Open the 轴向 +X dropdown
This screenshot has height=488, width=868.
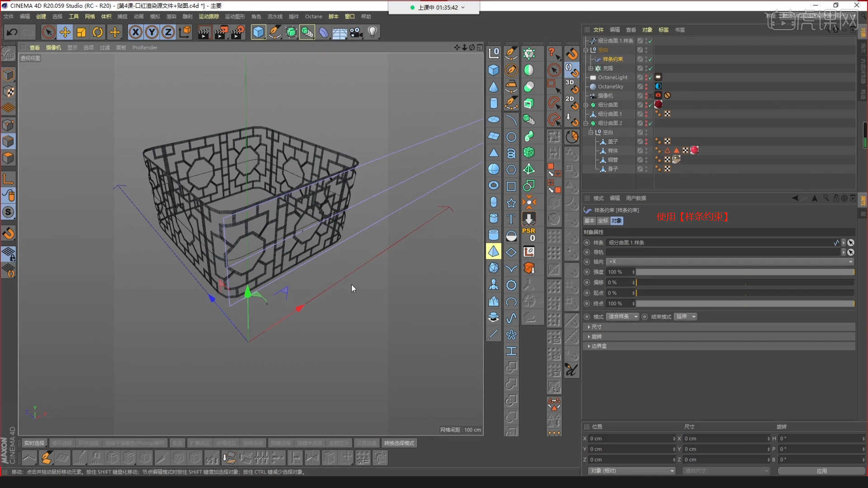coord(730,262)
